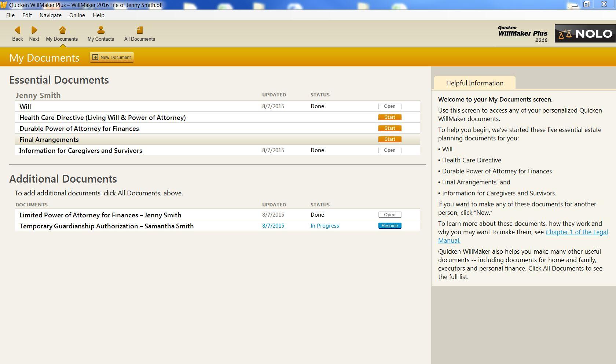Start the Final Arrangements document
Screen dimensions: 616x364
tap(389, 139)
